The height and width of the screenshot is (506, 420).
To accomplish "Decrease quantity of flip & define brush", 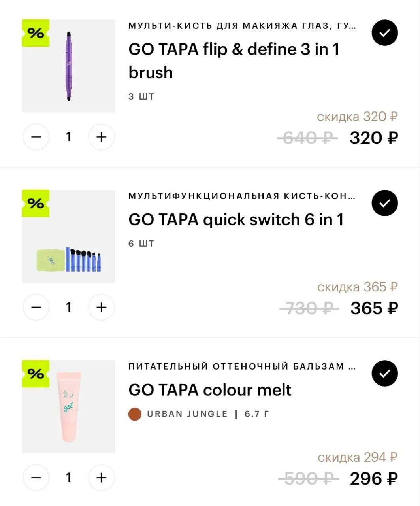I will (36, 137).
